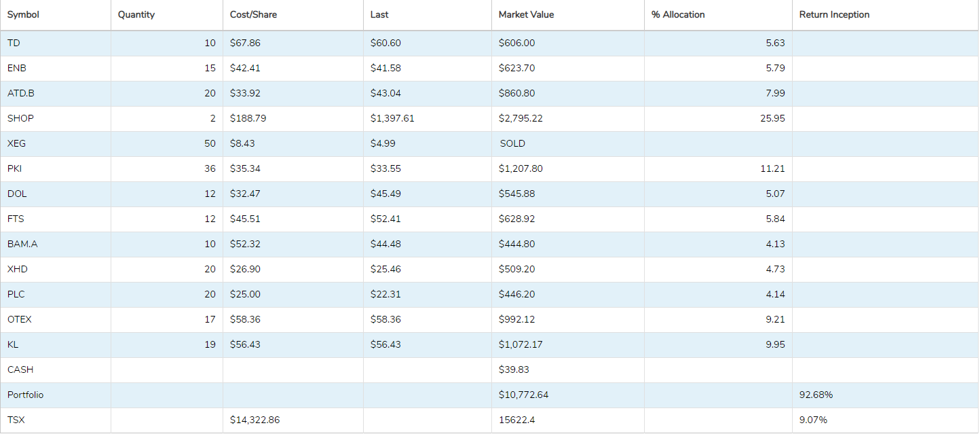Screen dimensions: 980x434
Task: Select the CASH row label
Action: [20, 369]
